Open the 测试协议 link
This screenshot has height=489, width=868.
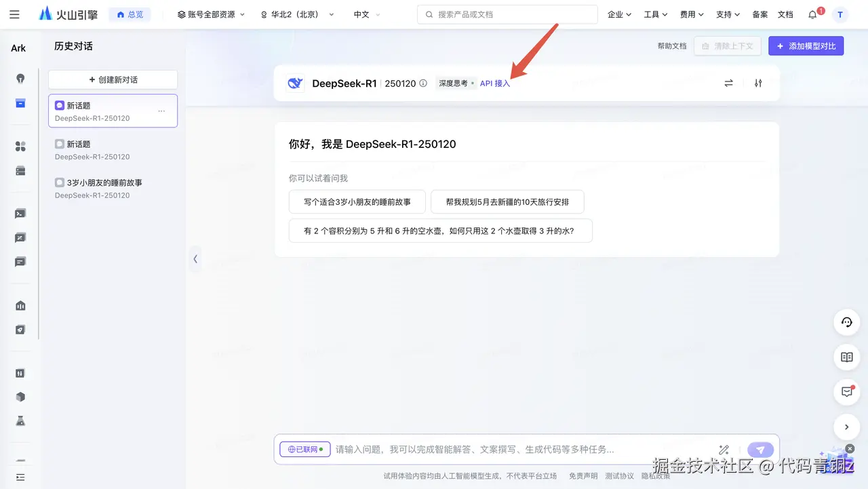[620, 476]
